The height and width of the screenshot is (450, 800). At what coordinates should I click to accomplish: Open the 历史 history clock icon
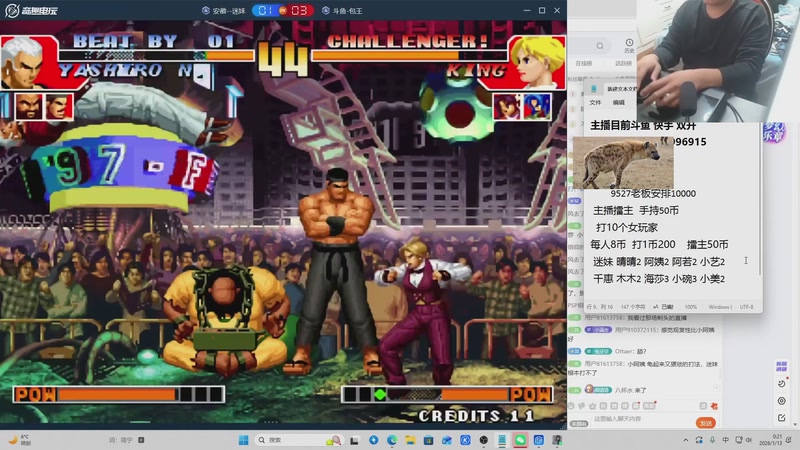coord(629,45)
